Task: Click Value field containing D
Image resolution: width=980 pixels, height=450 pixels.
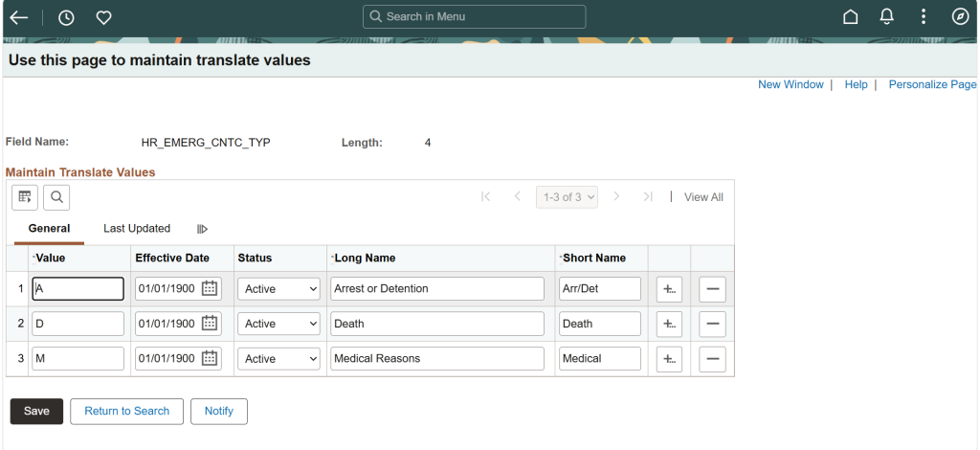Action: tap(78, 324)
